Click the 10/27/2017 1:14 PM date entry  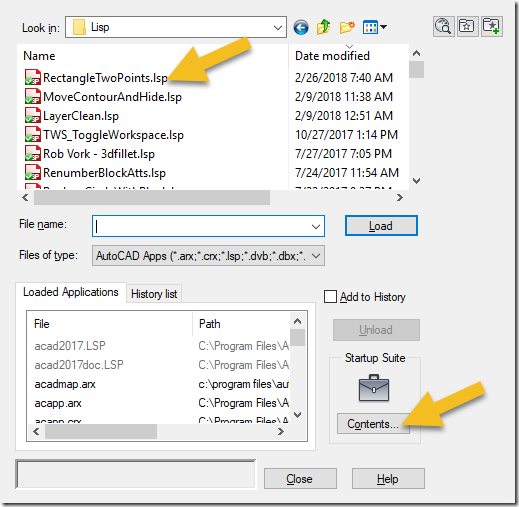(x=346, y=135)
